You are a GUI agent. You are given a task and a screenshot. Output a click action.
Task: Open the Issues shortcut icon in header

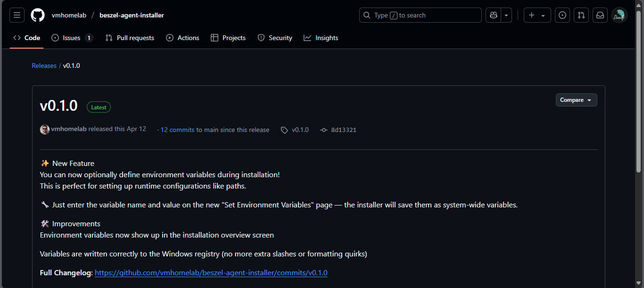(562, 15)
